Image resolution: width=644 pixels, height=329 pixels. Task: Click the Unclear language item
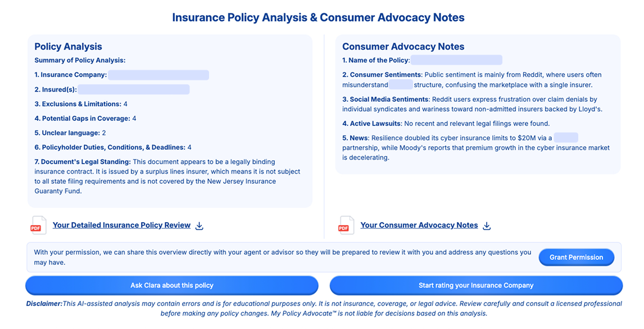coord(70,133)
